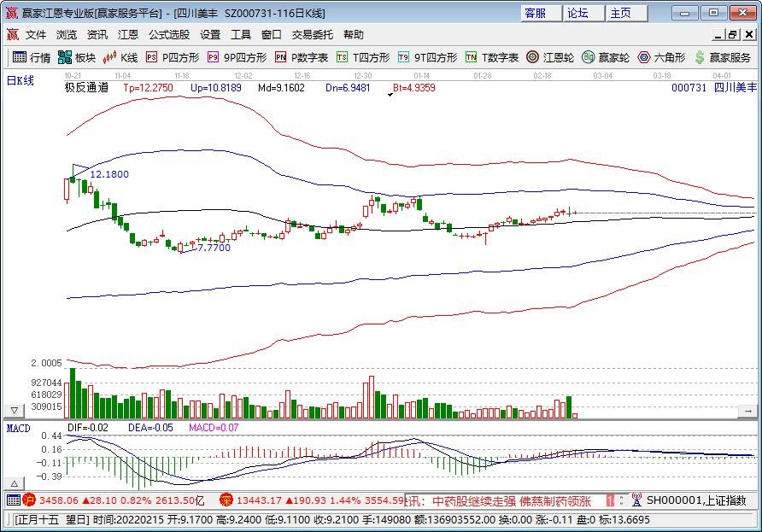Click the 000731 四川美丰 stock label
Viewport: 762px width, 532px height.
[x=714, y=87]
